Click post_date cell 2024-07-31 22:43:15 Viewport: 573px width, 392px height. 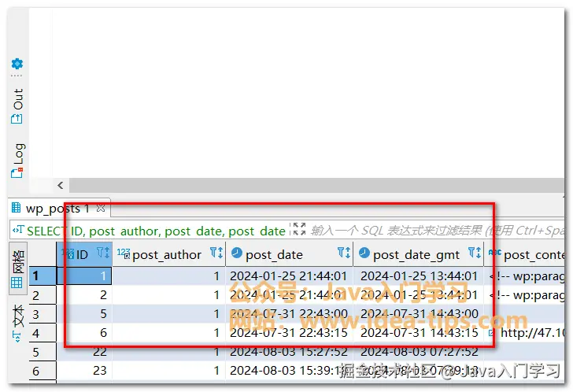pos(289,333)
